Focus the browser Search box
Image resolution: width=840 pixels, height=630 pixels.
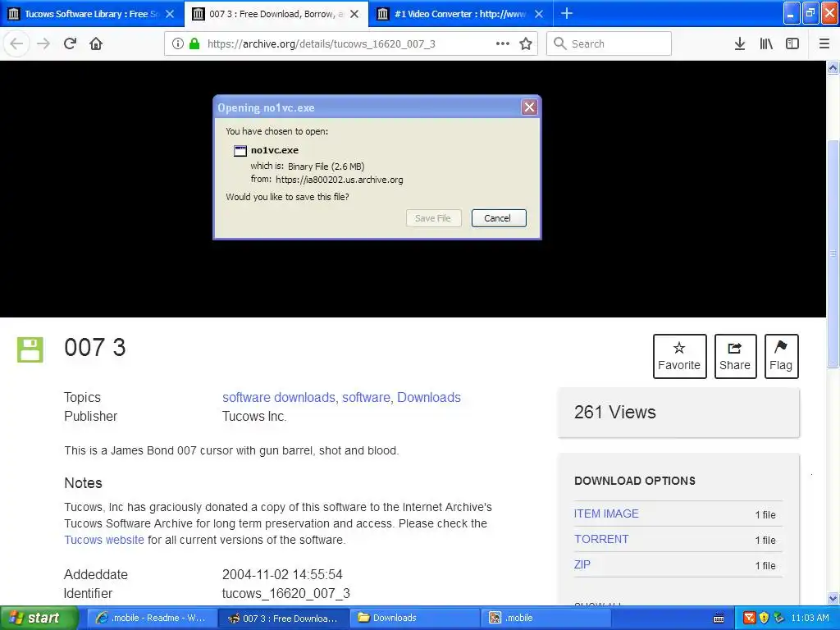(x=609, y=43)
